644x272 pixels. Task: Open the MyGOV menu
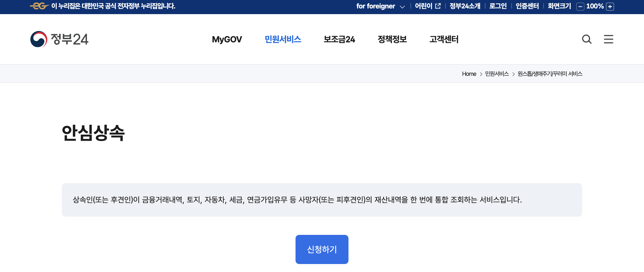(227, 39)
